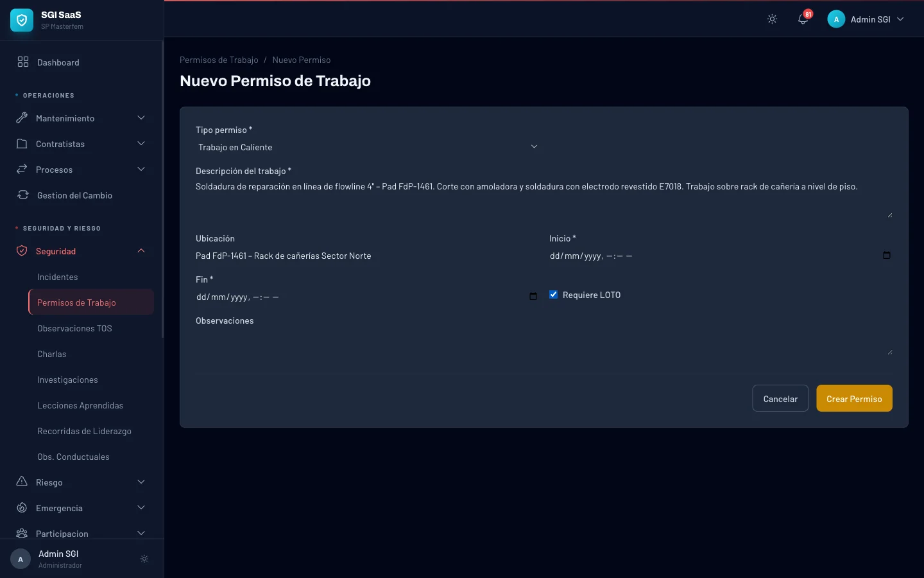The image size is (924, 578).
Task: Toggle theme using sidebar footer sun icon
Action: tap(144, 559)
